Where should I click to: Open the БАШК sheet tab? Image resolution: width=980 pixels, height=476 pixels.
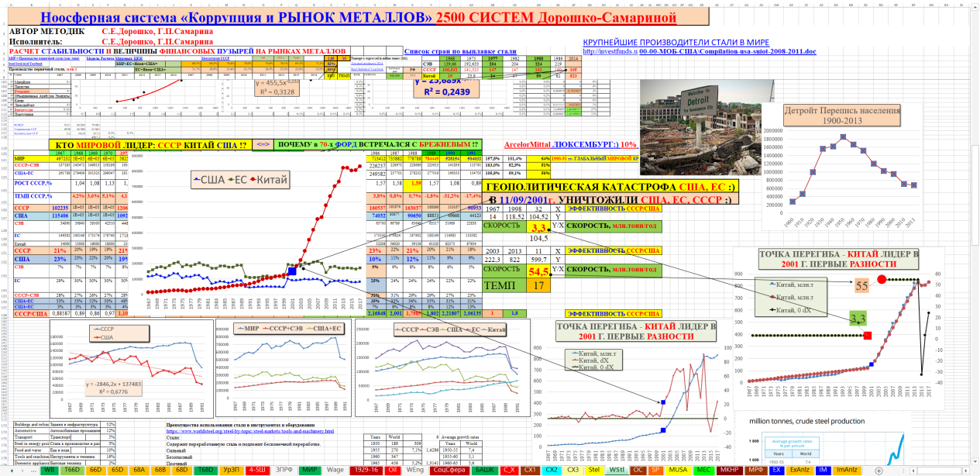(484, 471)
